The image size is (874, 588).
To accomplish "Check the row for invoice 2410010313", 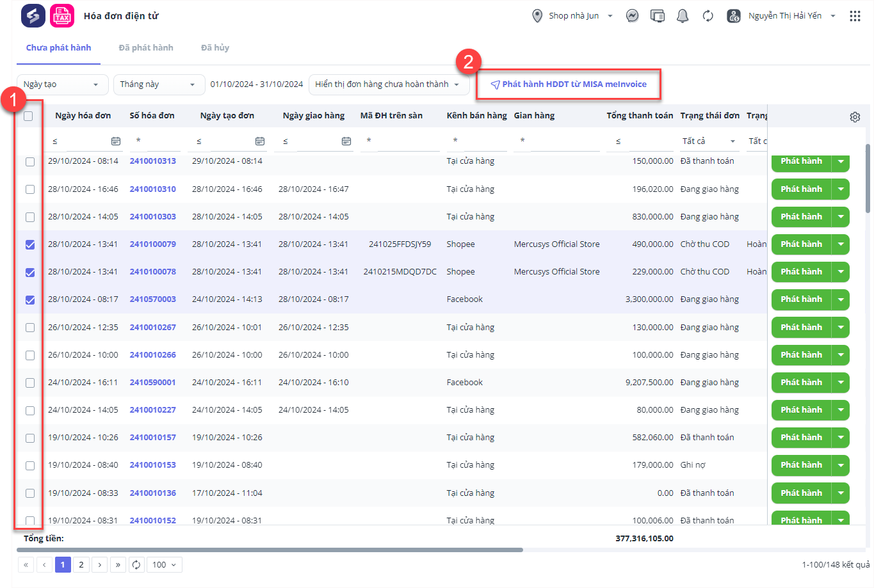I will coord(30,162).
